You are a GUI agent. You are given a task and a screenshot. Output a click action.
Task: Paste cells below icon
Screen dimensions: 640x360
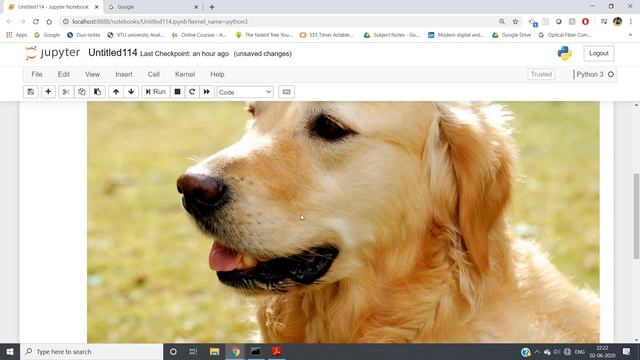pos(98,92)
